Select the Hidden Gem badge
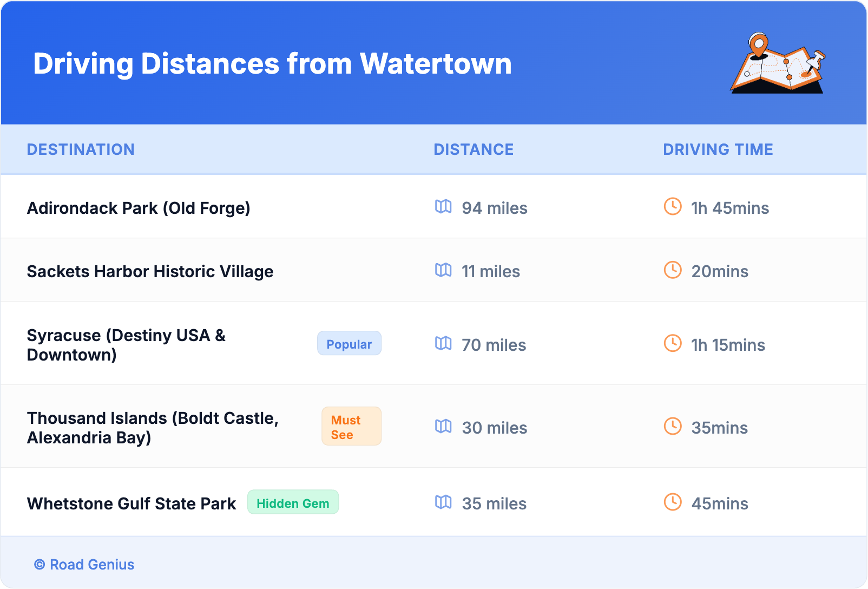Viewport: 868px width, 589px height. coord(293,503)
